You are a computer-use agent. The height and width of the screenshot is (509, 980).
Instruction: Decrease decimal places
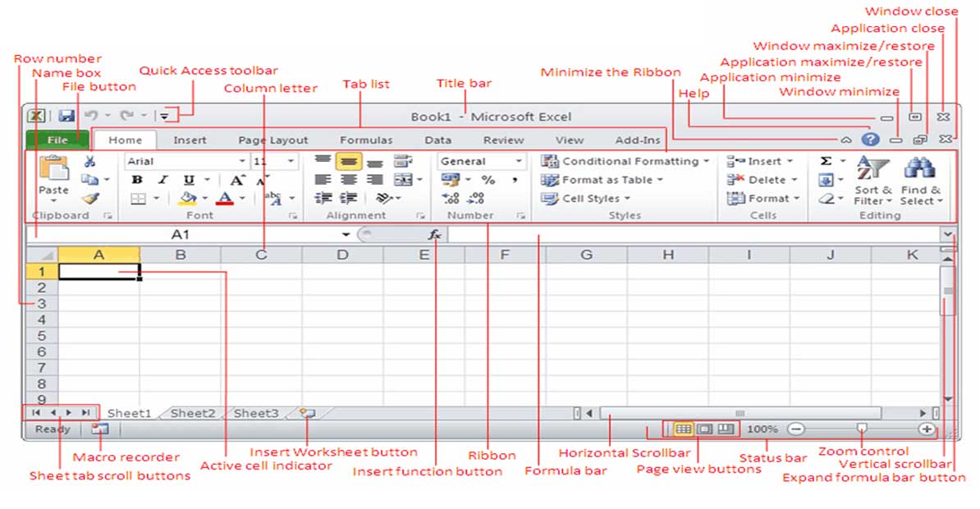click(476, 199)
